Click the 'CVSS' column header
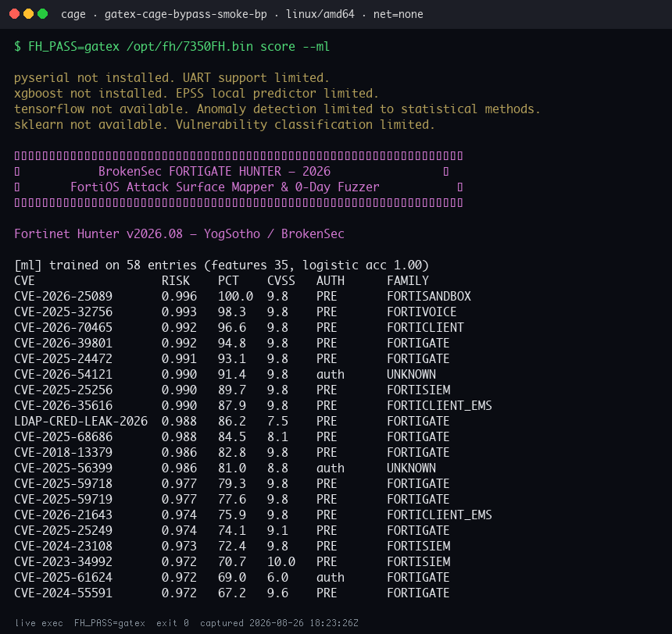Screen dimensions: 672x634 click(281, 280)
